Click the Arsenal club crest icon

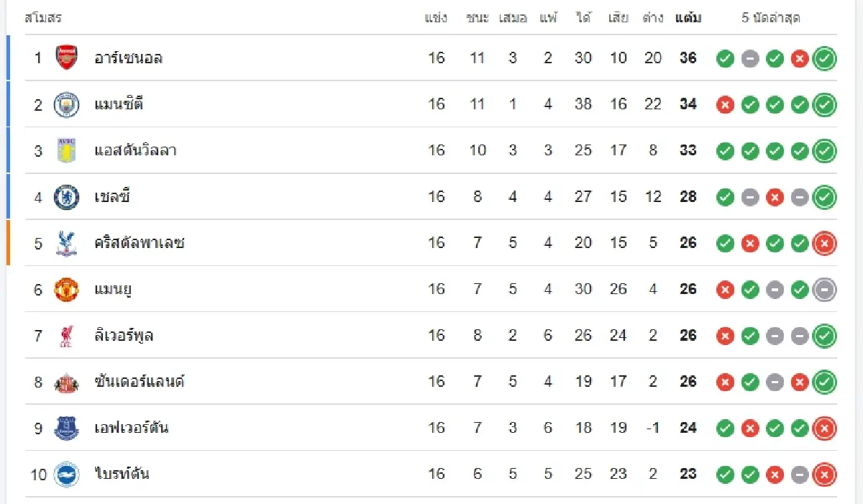[66, 58]
